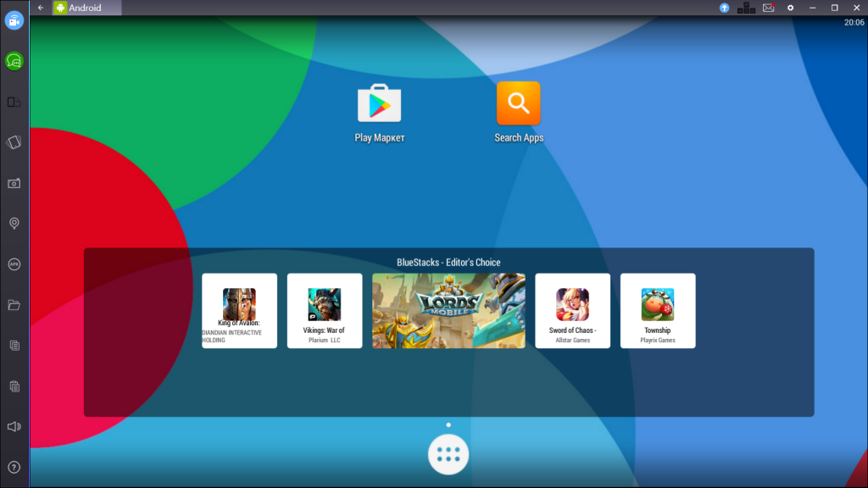
Task: Start screen recording with the video tool
Action: tap(13, 20)
